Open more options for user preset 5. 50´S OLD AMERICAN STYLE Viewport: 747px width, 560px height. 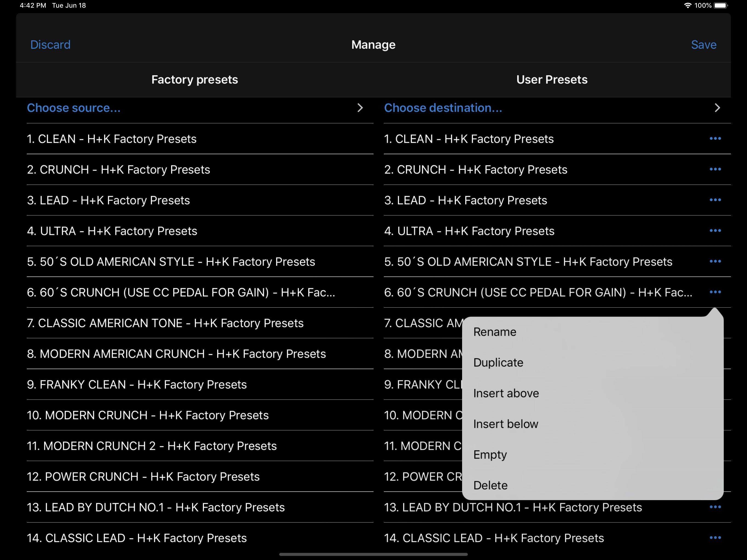point(715,261)
